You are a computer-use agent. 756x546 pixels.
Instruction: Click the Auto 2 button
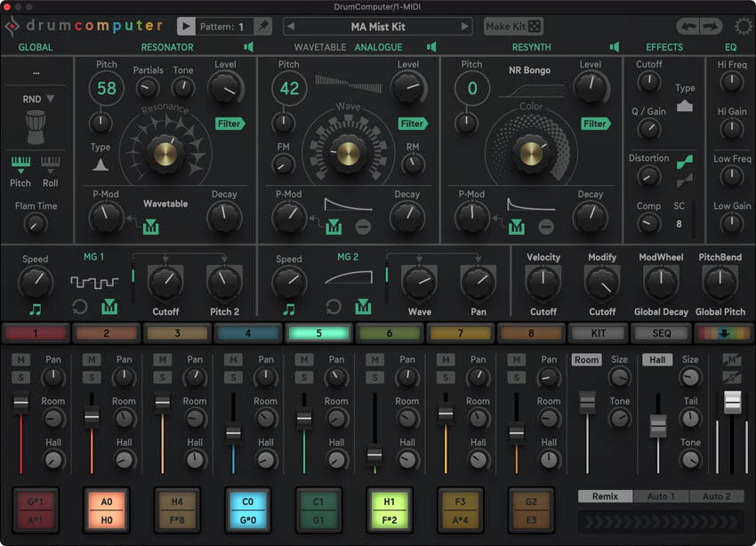[x=717, y=496]
